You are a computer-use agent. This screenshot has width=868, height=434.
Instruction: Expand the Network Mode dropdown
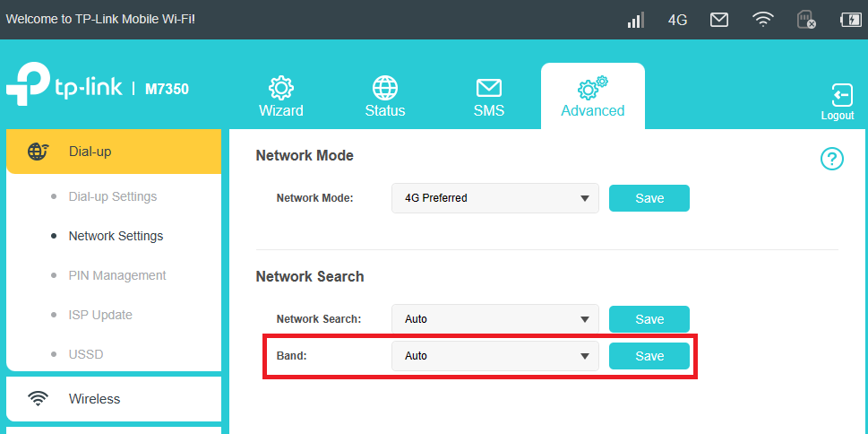(x=494, y=198)
